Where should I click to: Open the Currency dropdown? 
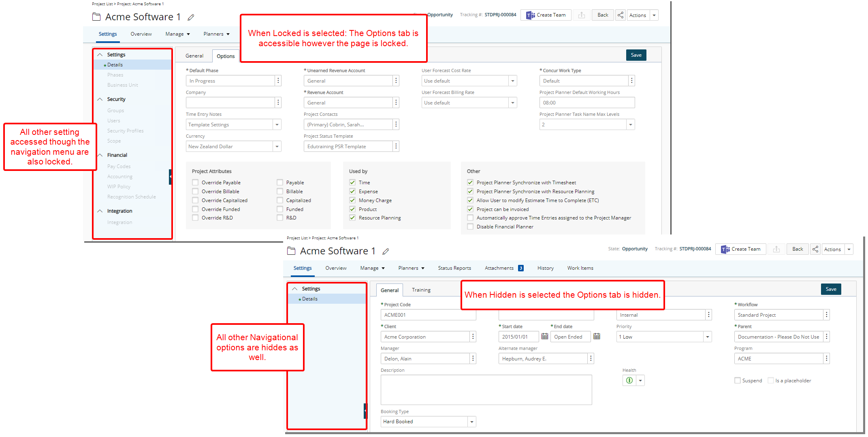point(277,146)
